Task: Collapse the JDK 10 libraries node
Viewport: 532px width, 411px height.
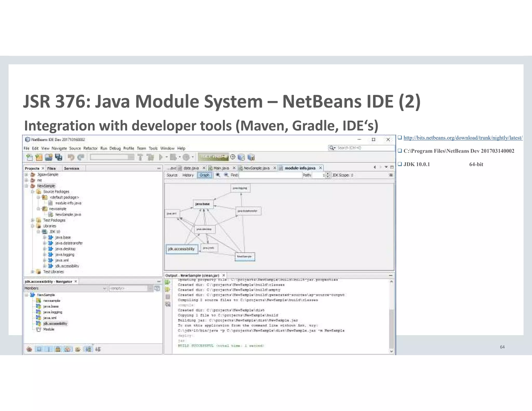Action: pos(38,232)
